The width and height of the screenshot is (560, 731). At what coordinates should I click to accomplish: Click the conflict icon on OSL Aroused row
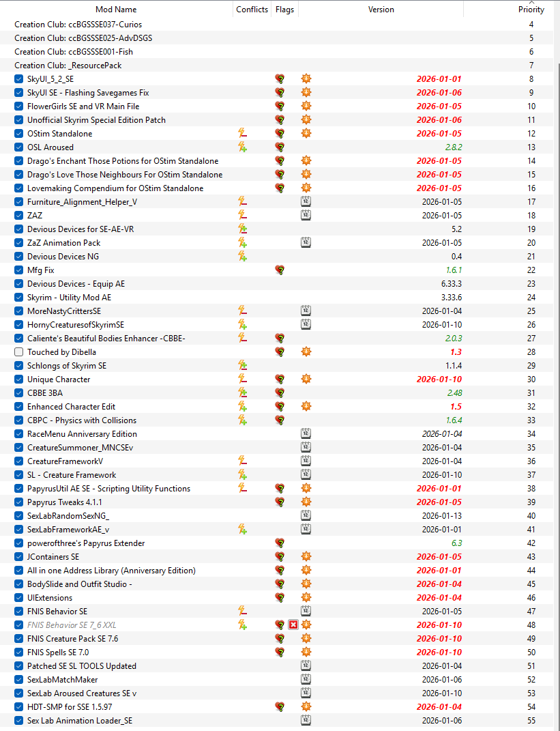[x=242, y=147]
